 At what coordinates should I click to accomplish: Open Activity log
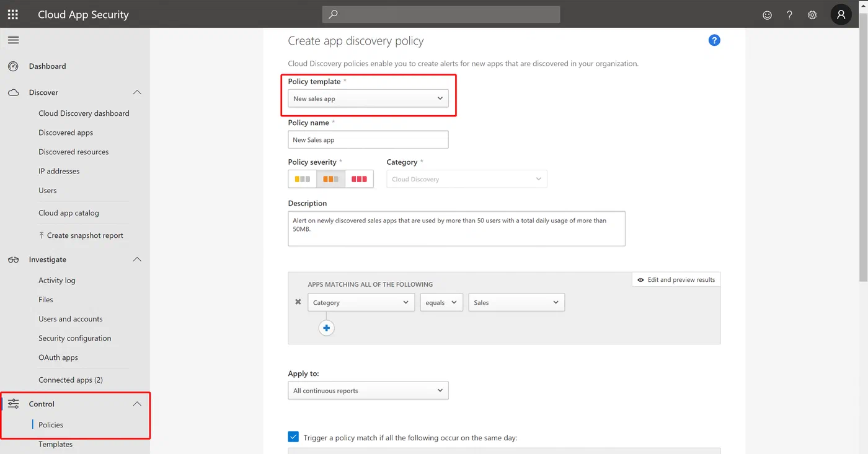pyautogui.click(x=57, y=281)
